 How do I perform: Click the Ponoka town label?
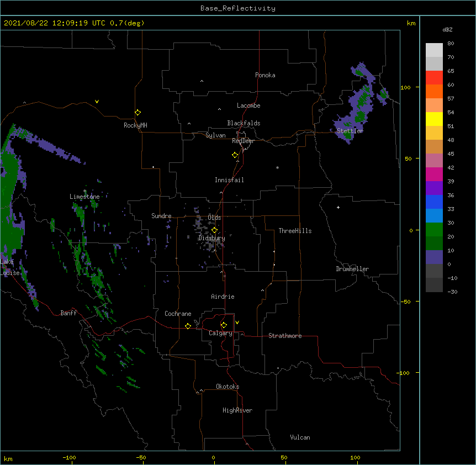(x=265, y=75)
